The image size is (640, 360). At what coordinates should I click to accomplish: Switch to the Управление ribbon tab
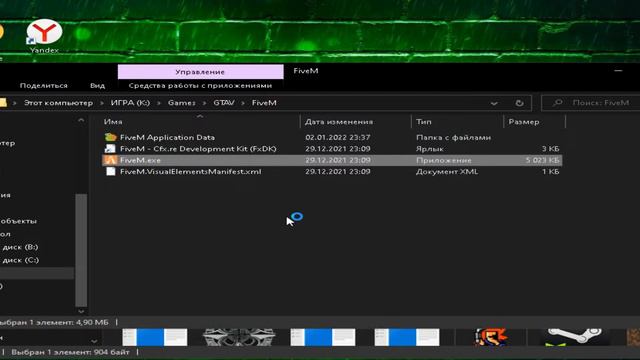click(200, 72)
